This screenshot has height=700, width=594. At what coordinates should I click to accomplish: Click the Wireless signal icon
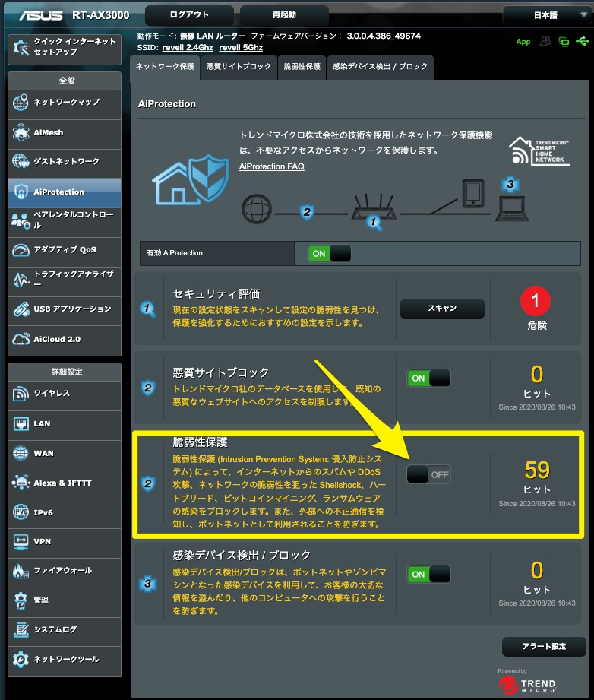pyautogui.click(x=21, y=393)
